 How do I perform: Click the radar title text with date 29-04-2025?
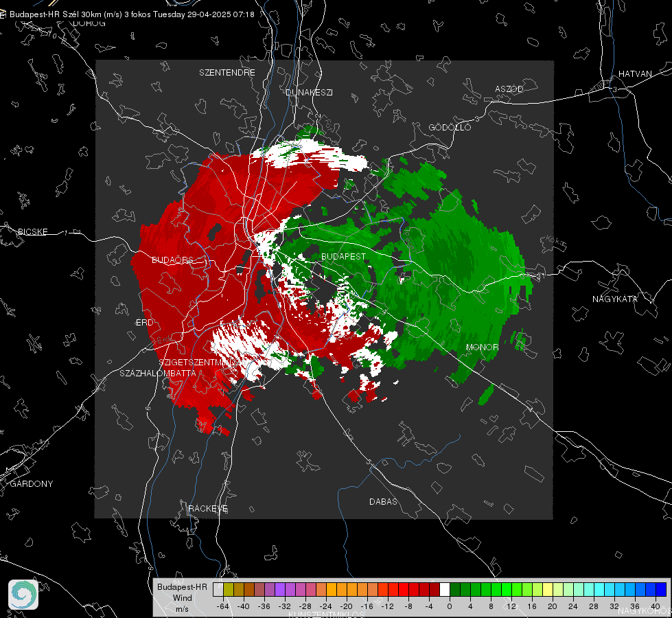coord(132,14)
